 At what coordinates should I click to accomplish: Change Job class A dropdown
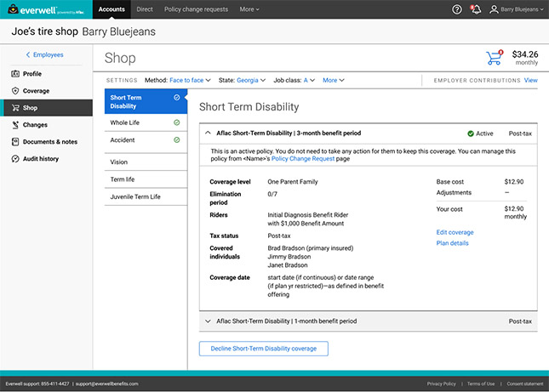309,81
